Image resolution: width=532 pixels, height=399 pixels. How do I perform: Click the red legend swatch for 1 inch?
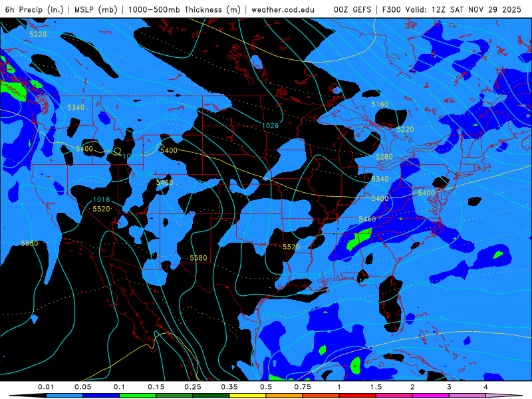(x=358, y=396)
